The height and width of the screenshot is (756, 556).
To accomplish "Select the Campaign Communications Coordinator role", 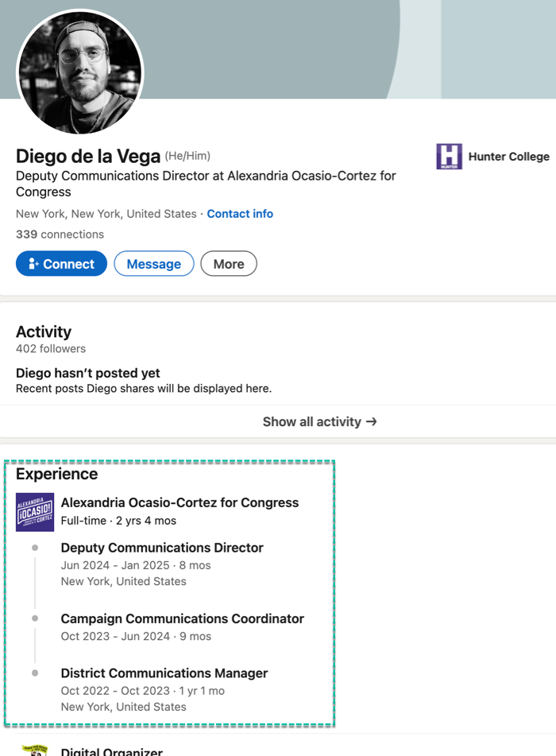I will (x=182, y=618).
